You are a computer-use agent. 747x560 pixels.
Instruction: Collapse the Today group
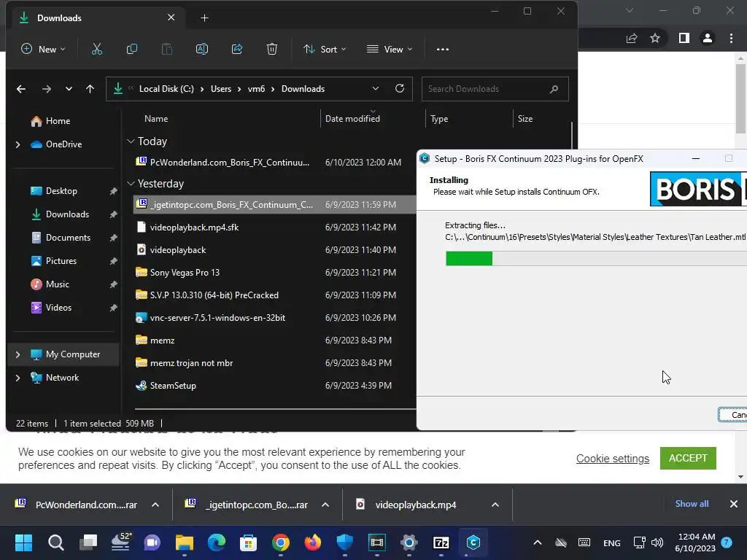131,141
